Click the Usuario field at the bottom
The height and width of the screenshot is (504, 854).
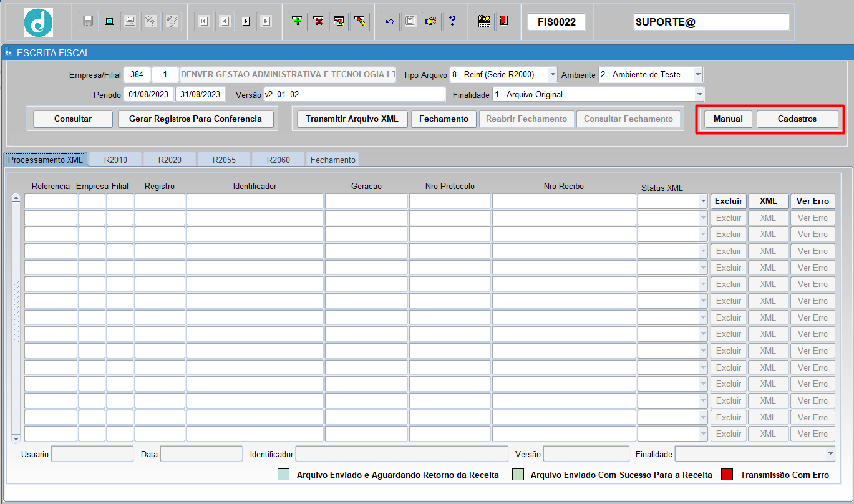coord(92,454)
